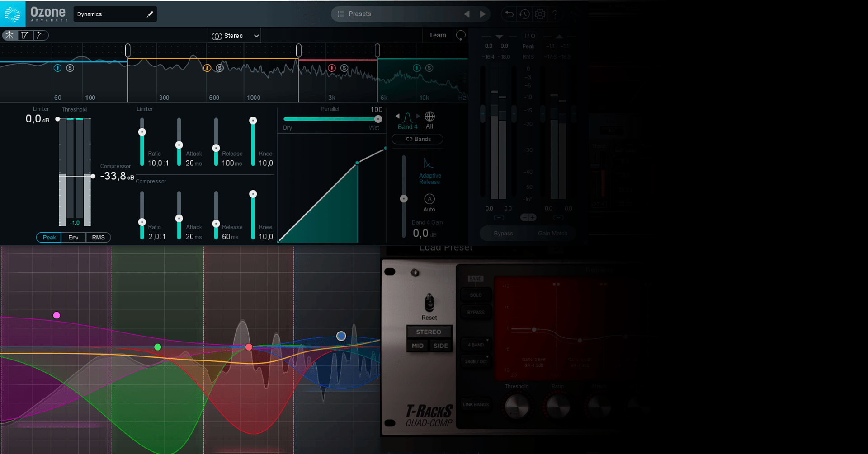The height and width of the screenshot is (454, 868).
Task: Click the Band 4 Gain slider handle
Action: click(404, 199)
